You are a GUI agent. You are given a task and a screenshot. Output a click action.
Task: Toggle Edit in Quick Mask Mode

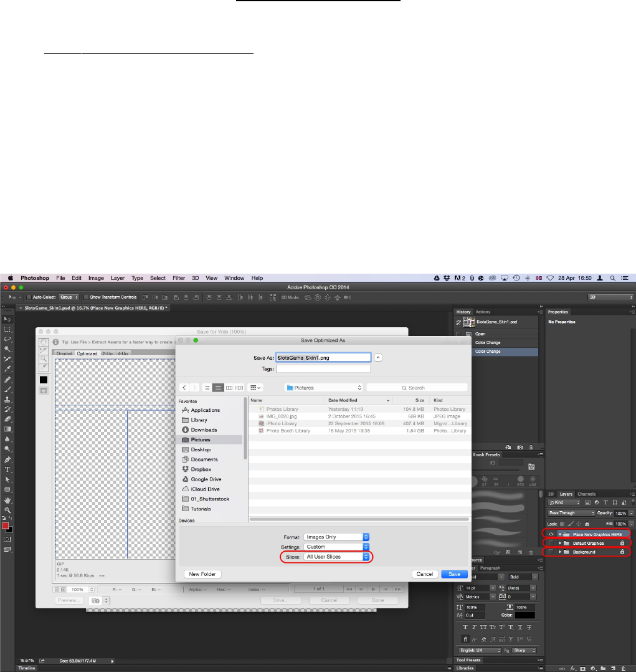7,539
